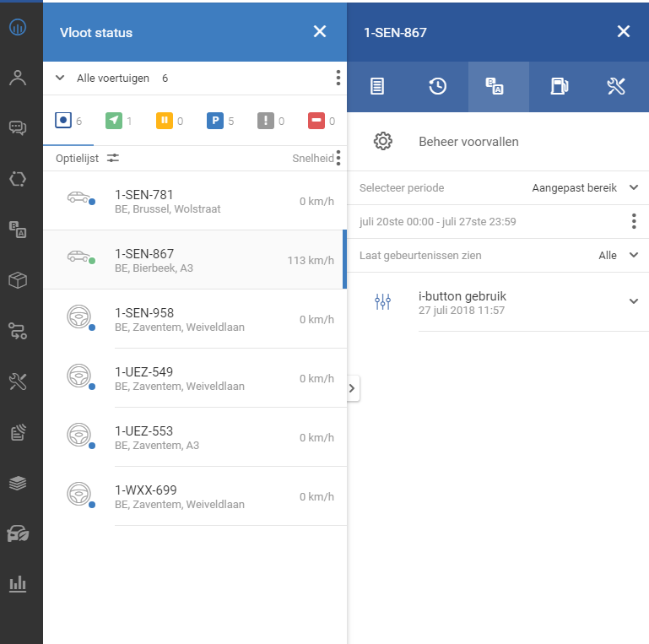This screenshot has width=649, height=644.
Task: Select vehicle 1-UEZ-549 in the list
Action: pos(195,378)
